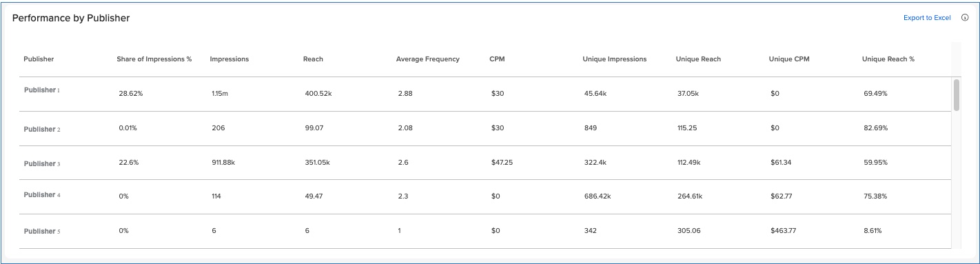
Task: Click the Unique Reach column header
Action: (698, 59)
